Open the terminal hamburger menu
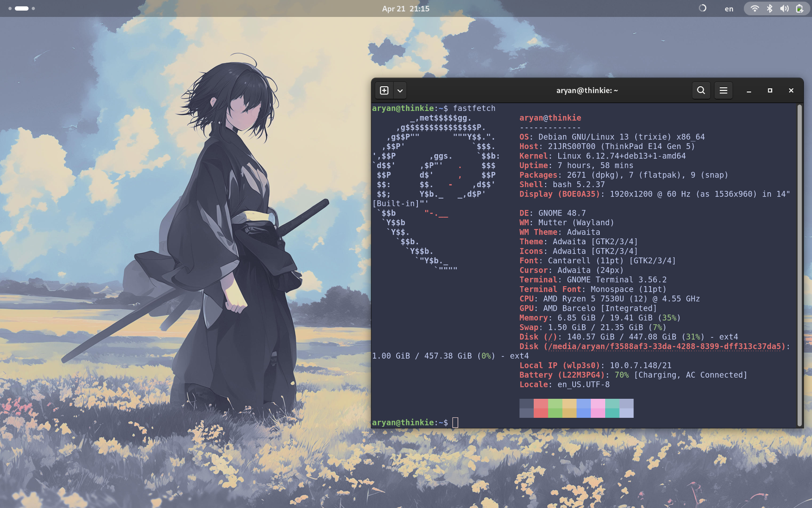812x508 pixels. point(724,91)
